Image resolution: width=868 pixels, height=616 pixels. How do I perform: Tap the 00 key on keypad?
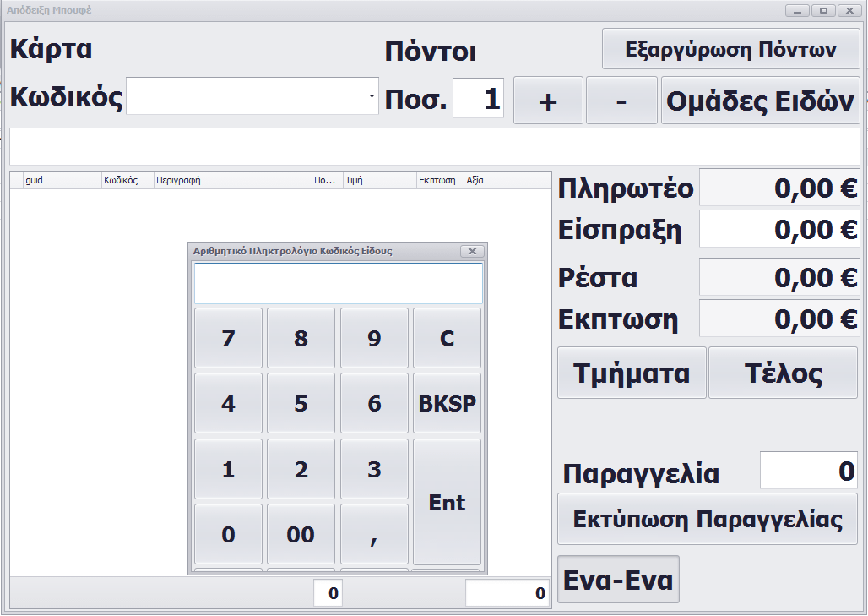point(301,534)
